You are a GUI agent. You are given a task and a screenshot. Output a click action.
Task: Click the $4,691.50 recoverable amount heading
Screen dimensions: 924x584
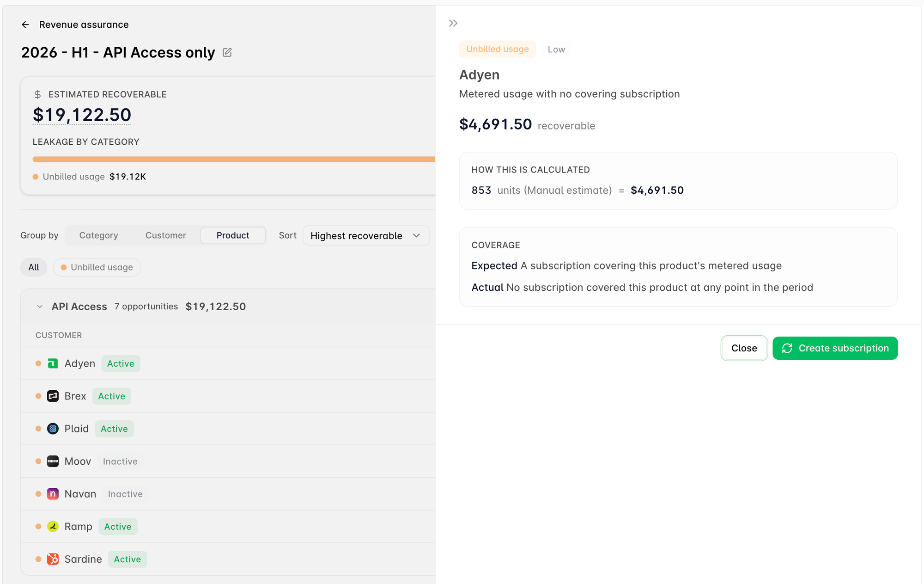pyautogui.click(x=495, y=124)
